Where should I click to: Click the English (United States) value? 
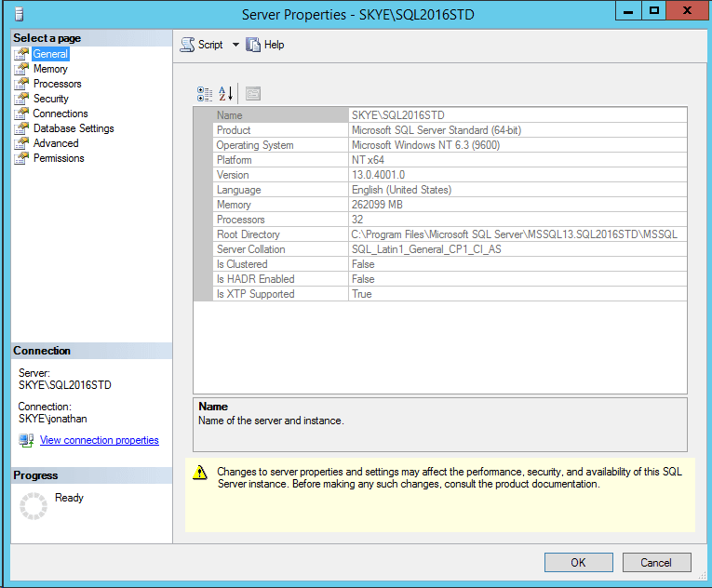point(401,190)
